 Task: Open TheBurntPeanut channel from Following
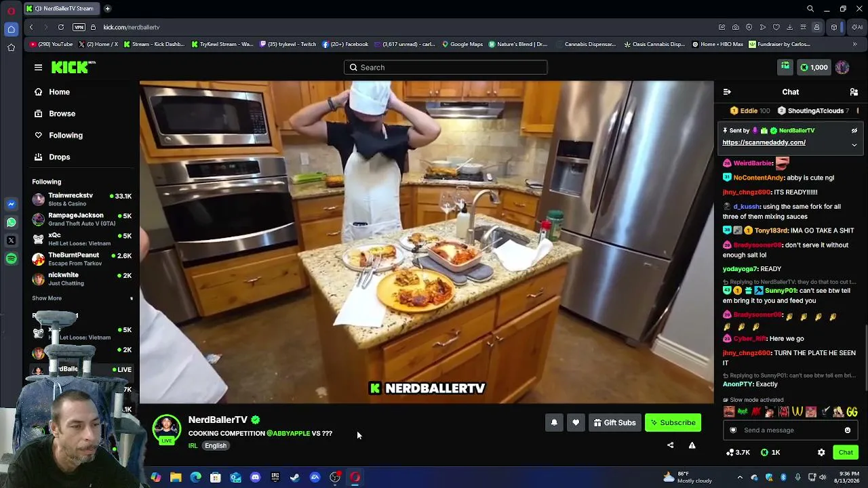[82, 259]
